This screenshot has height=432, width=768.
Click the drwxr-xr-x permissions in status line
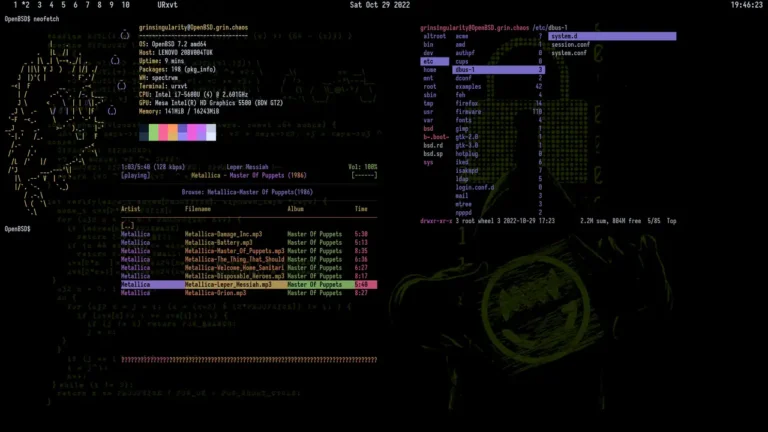click(436, 221)
